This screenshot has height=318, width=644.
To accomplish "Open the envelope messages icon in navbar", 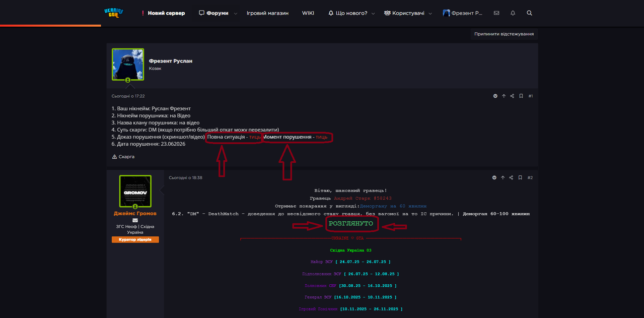I will (496, 13).
